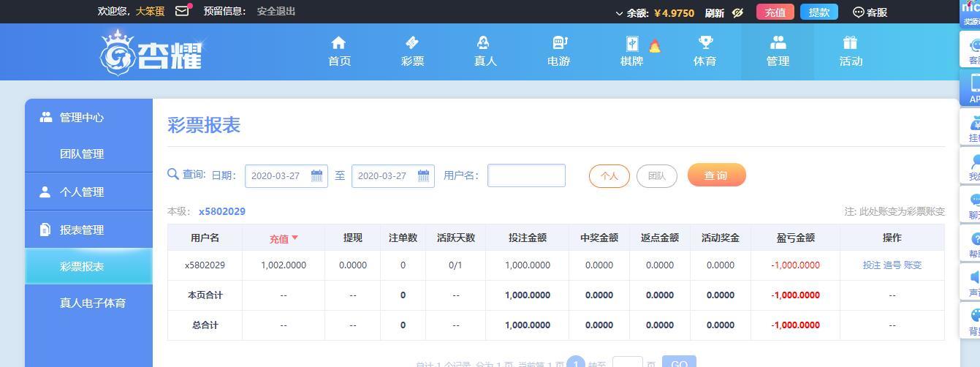This screenshot has width=980, height=367.
Task: Click the orange 查询 search button
Action: click(716, 175)
